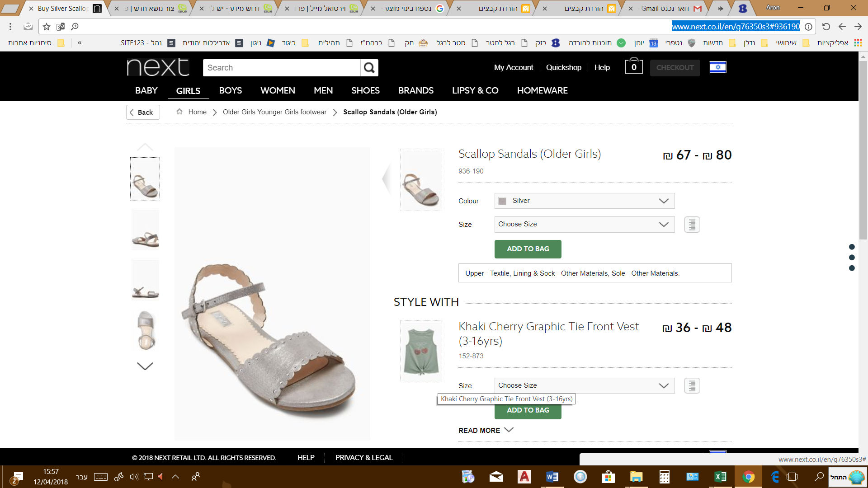Open Excel from the taskbar
Image resolution: width=868 pixels, height=488 pixels.
[720, 477]
